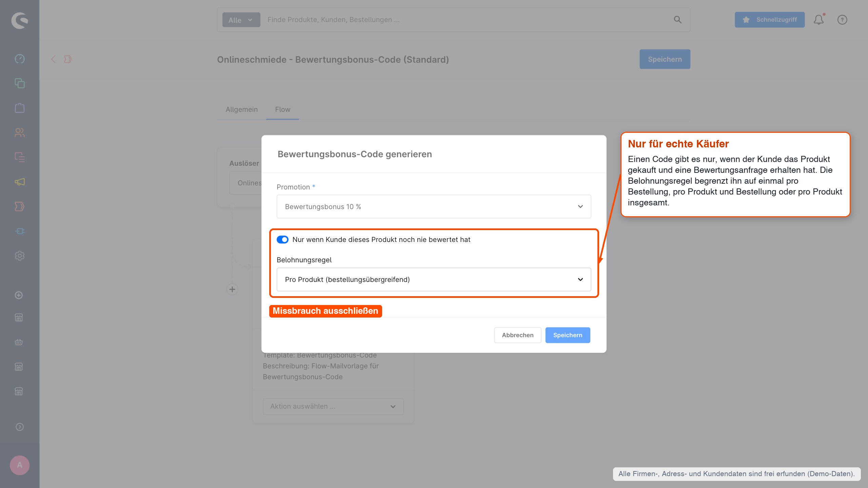Open the 'Aktion auswählen' dropdown

tap(333, 406)
